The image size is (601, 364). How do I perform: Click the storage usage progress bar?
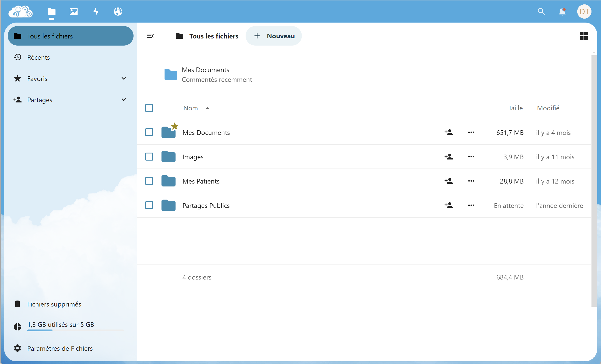(75, 330)
